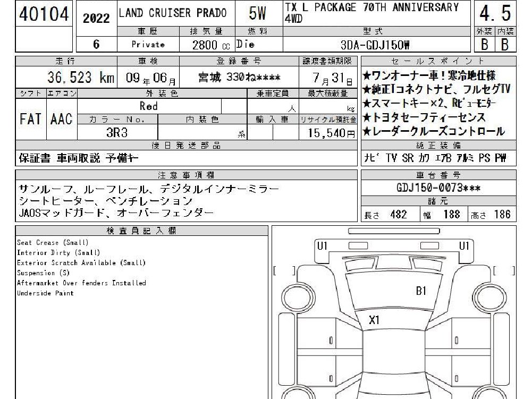Select Seat Crease (Small) inspector note
This screenshot has height=399, width=532.
pos(53,243)
